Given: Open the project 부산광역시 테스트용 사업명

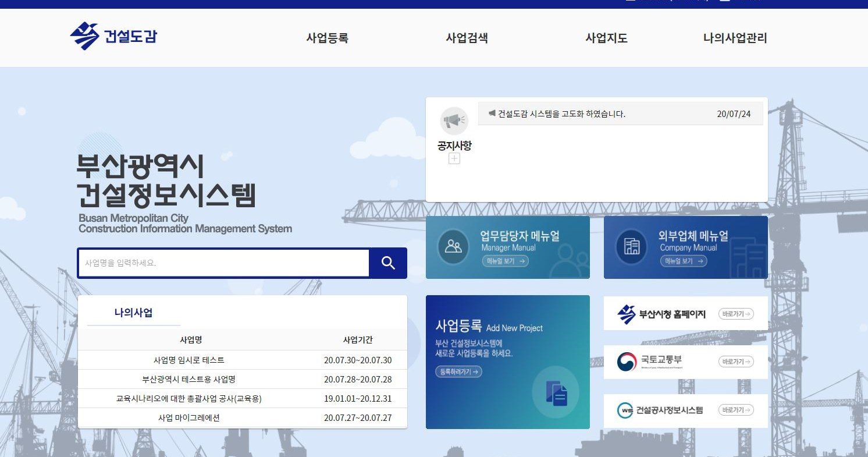Looking at the screenshot, I should click(189, 380).
